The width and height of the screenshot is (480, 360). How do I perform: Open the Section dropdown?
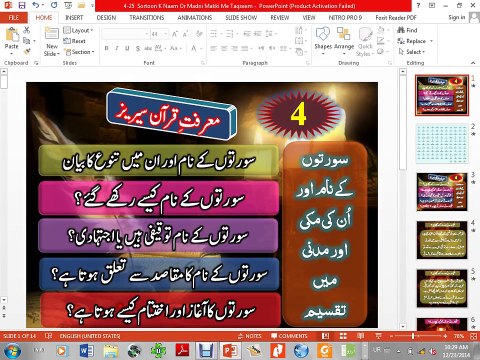79,52
